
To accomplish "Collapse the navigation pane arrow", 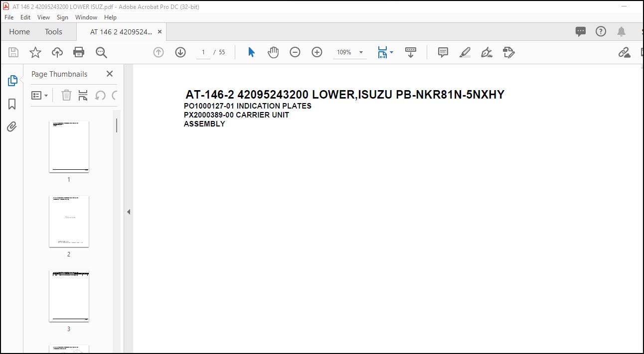I will 128,212.
